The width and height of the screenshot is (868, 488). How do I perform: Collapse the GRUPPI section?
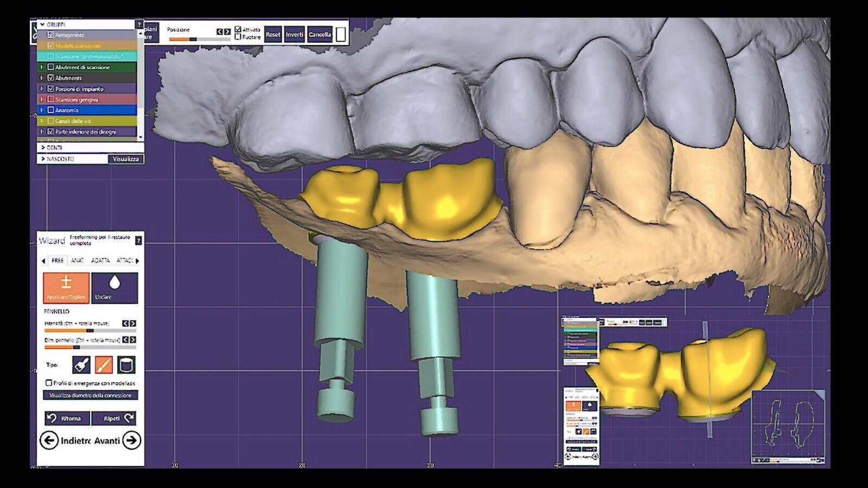pos(42,24)
